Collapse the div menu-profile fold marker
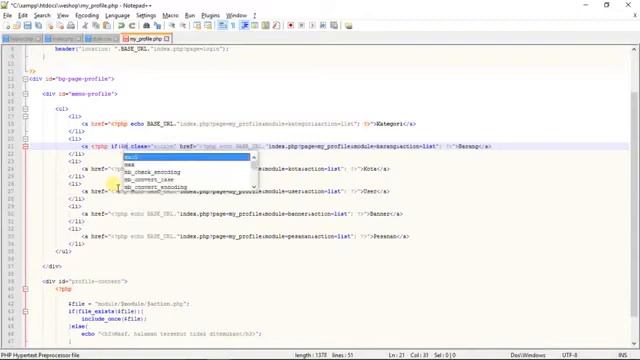Image resolution: width=640 pixels, height=360 pixels. coord(25,94)
